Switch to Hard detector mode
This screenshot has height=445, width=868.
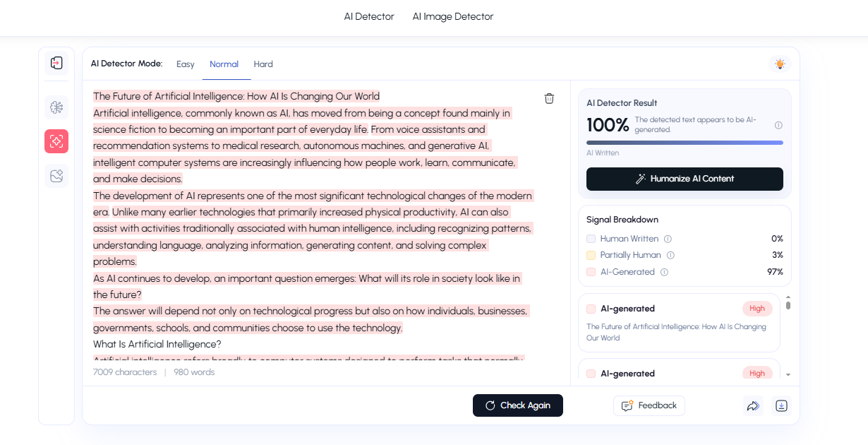click(x=263, y=64)
